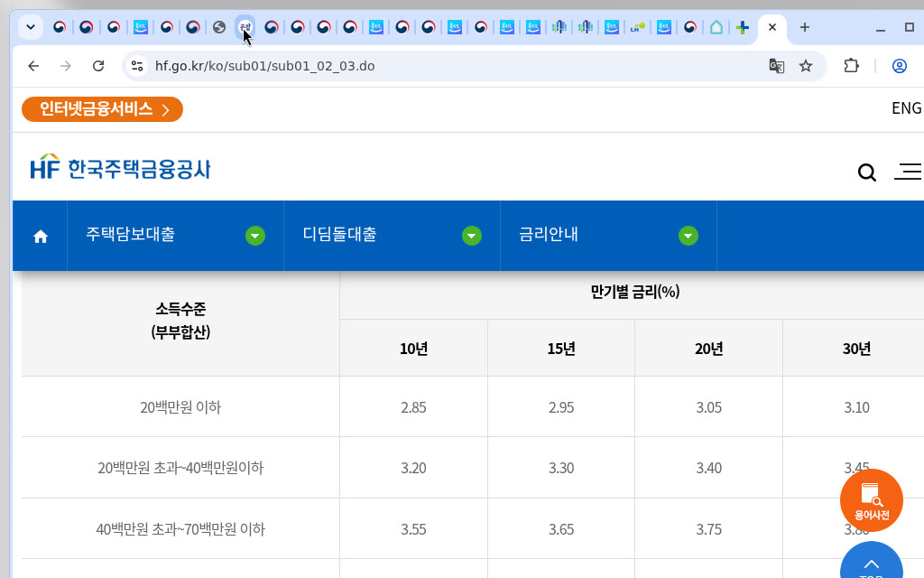The width and height of the screenshot is (924, 578).
Task: Open the 용어사전 dictionary button
Action: (871, 500)
